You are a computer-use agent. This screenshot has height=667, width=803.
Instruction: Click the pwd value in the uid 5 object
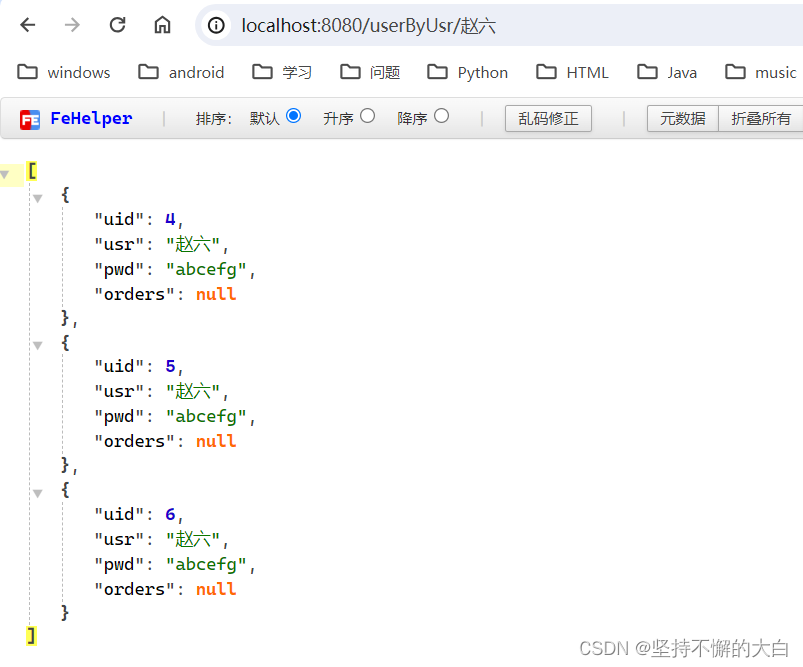coord(206,416)
